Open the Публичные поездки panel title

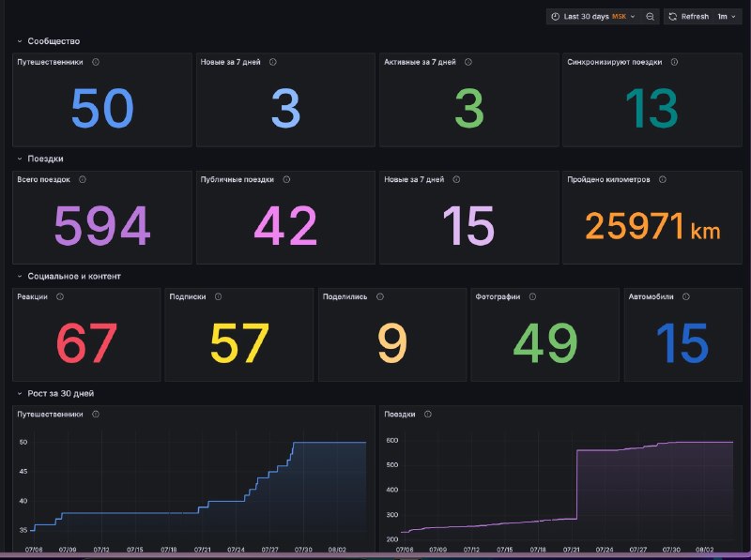click(238, 179)
